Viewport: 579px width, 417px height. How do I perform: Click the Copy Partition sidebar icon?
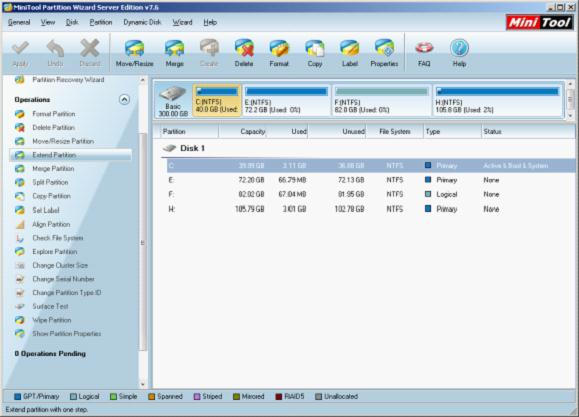pyautogui.click(x=20, y=196)
